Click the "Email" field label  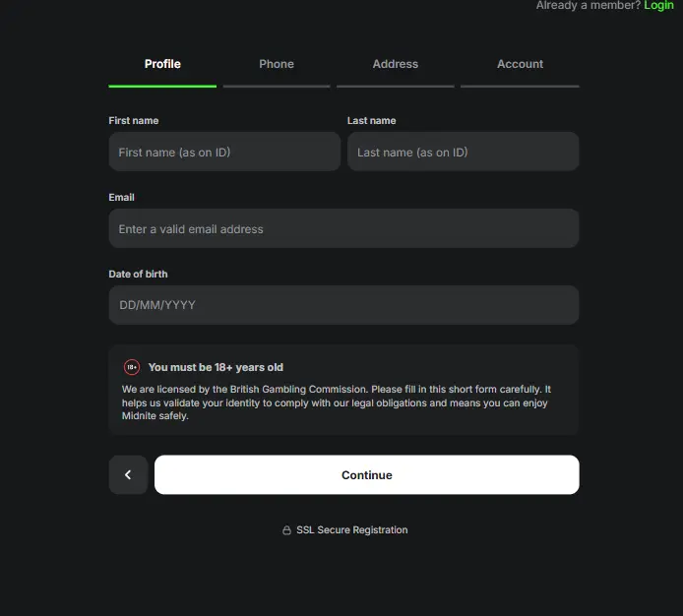click(x=122, y=198)
